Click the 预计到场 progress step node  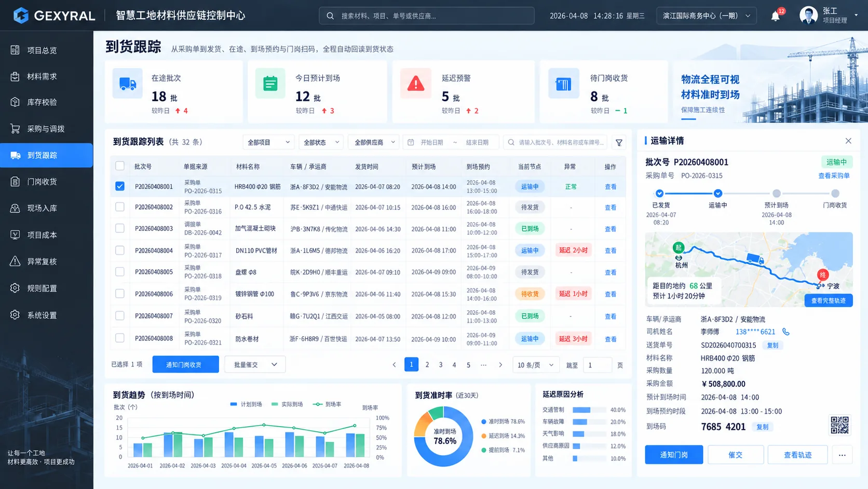[x=776, y=193]
